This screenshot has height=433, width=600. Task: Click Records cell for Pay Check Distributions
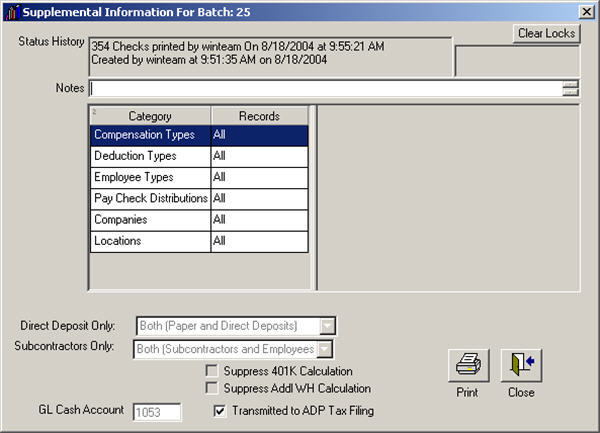pos(259,199)
